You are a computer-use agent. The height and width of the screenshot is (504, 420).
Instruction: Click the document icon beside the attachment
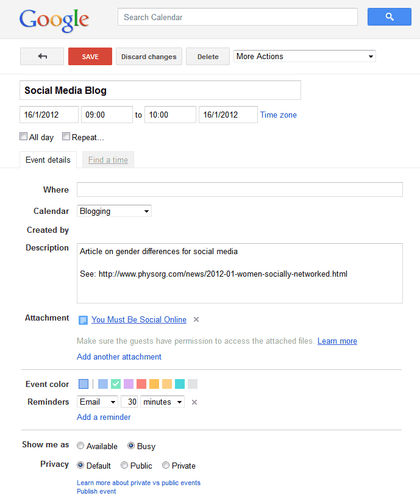pos(83,320)
